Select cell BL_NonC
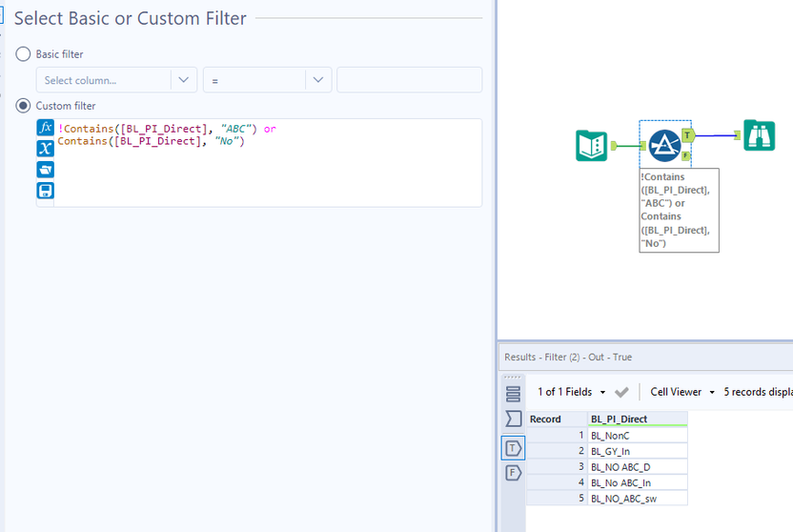This screenshot has width=793, height=532. point(638,436)
